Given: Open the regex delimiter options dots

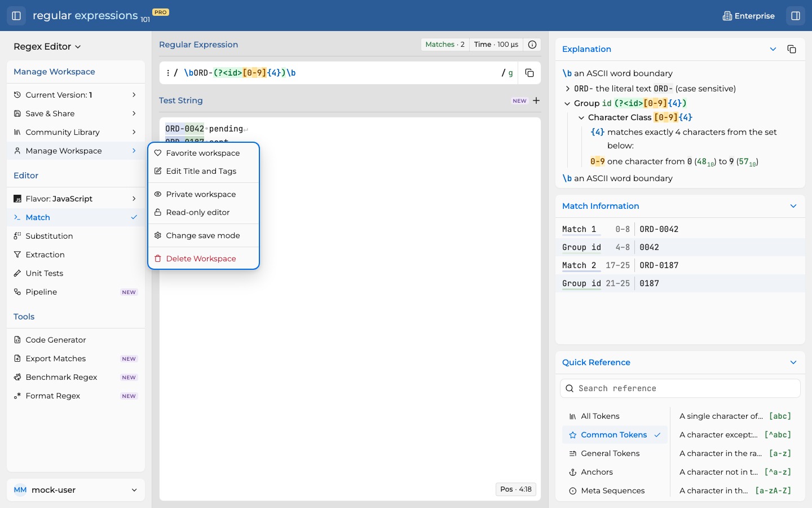Looking at the screenshot, I should [168, 73].
